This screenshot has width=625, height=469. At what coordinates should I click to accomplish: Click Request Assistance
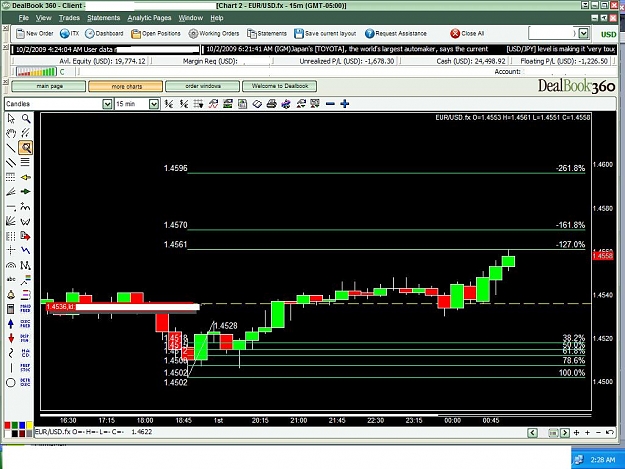click(x=396, y=33)
